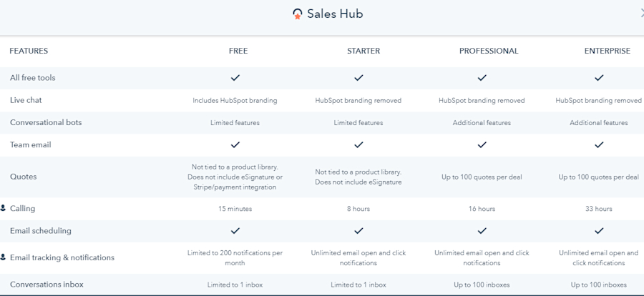Click the Quotes feature label

(x=24, y=177)
